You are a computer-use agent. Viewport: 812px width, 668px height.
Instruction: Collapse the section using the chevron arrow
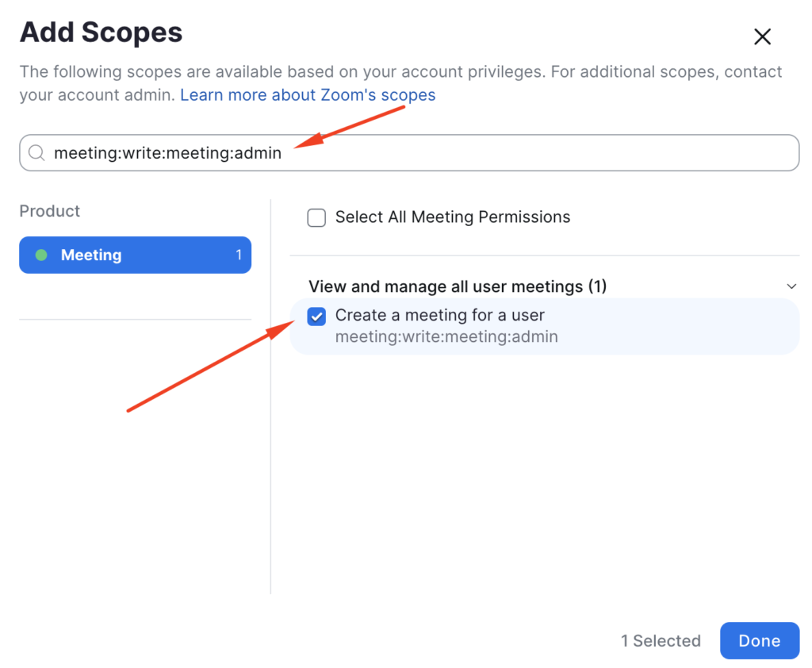(791, 286)
